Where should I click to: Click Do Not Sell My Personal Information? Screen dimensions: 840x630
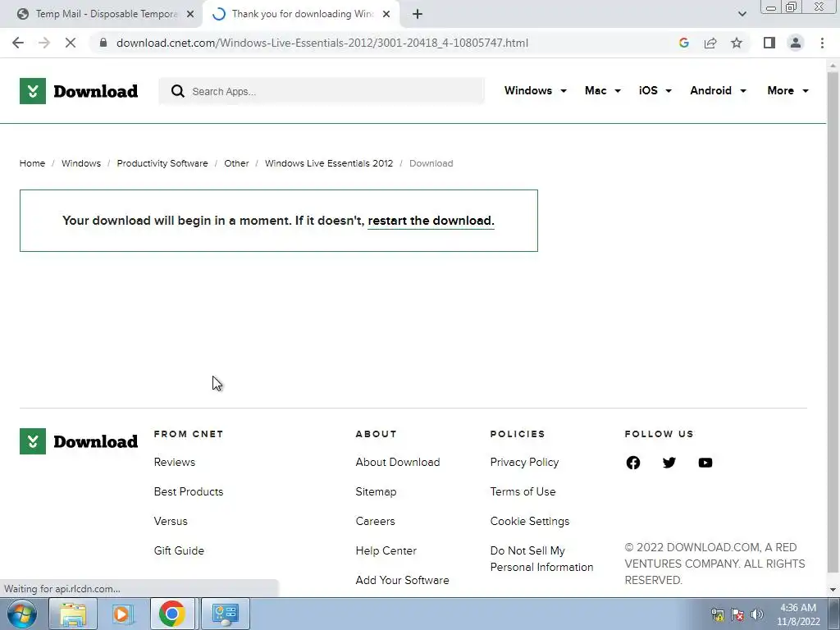(541, 559)
